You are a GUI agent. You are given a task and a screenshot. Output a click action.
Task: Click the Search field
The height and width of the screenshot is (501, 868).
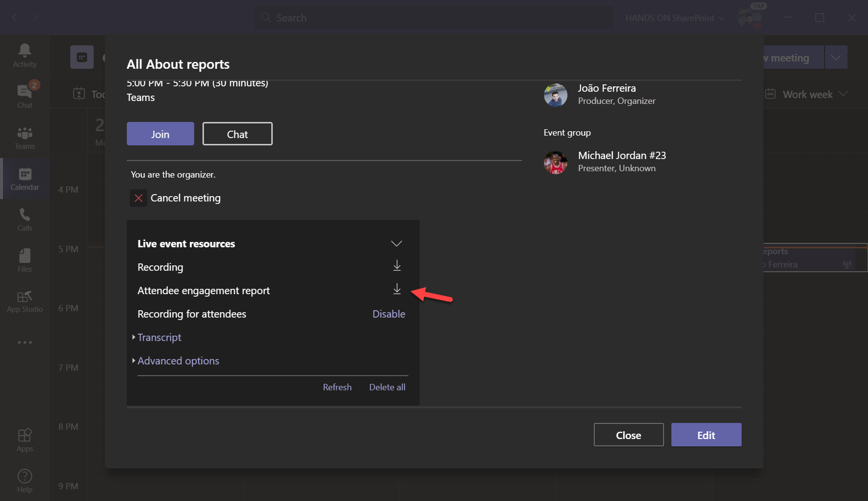pyautogui.click(x=433, y=18)
